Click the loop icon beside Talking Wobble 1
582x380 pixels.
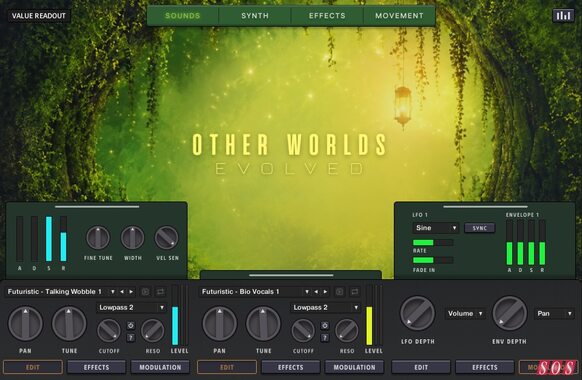[160, 292]
